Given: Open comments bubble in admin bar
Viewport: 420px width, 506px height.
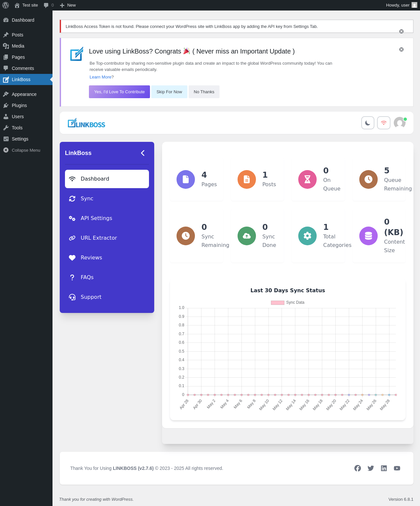Looking at the screenshot, I should point(49,5).
